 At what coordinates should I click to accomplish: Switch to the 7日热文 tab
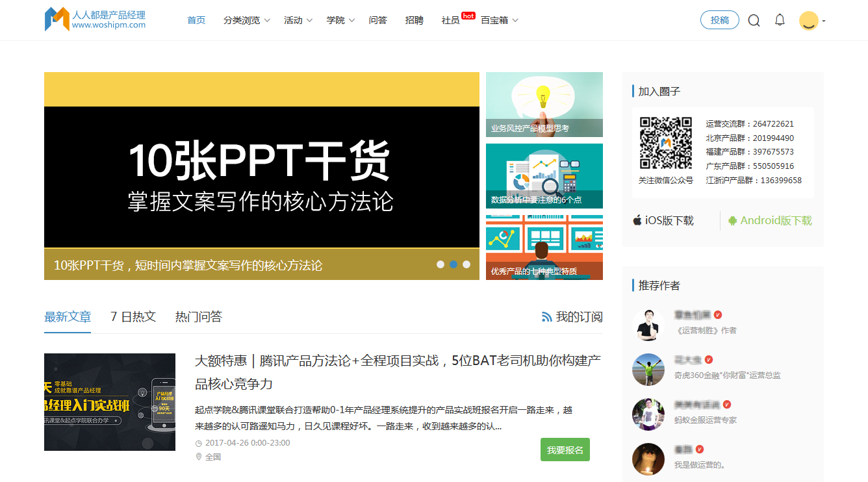pyautogui.click(x=133, y=317)
